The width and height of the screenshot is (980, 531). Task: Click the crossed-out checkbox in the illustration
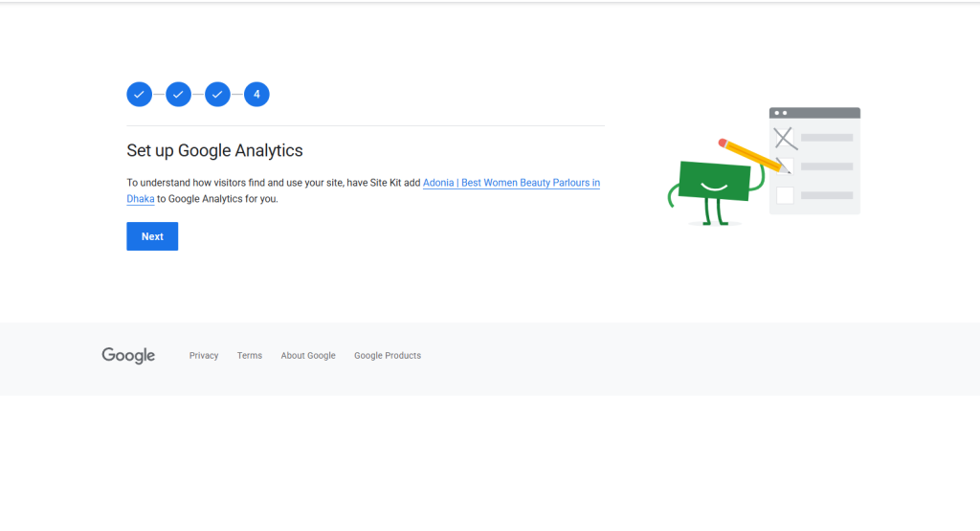(x=784, y=138)
